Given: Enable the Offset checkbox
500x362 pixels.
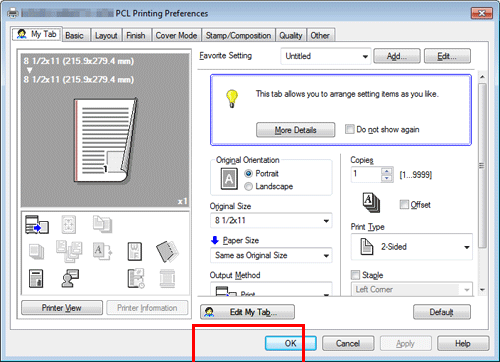Looking at the screenshot, I should point(404,204).
